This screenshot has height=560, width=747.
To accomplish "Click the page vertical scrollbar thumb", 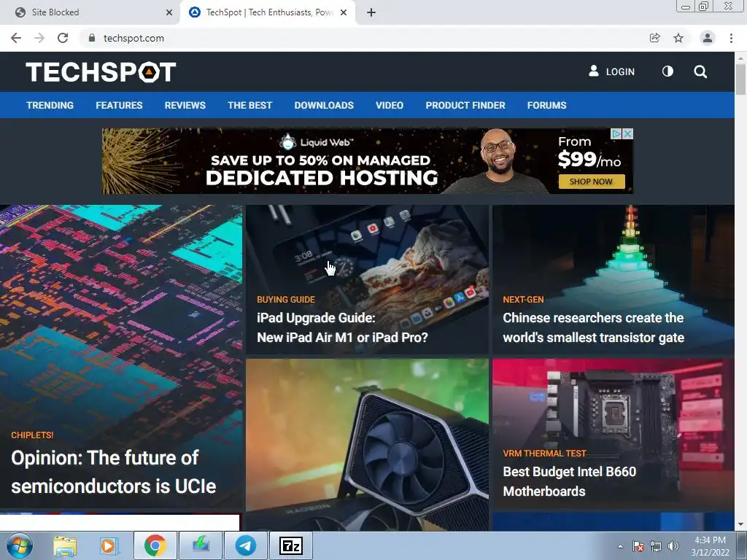I will (x=740, y=79).
